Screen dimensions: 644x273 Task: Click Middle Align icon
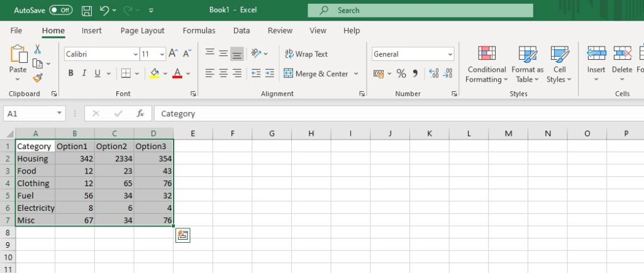pyautogui.click(x=223, y=53)
